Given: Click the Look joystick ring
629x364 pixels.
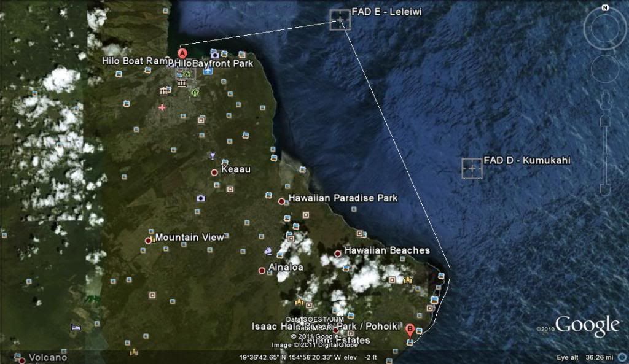Looking at the screenshot, I should 605,28.
